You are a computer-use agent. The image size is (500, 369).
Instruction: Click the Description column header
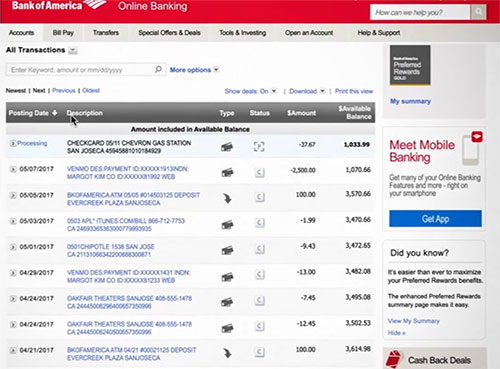pos(85,113)
